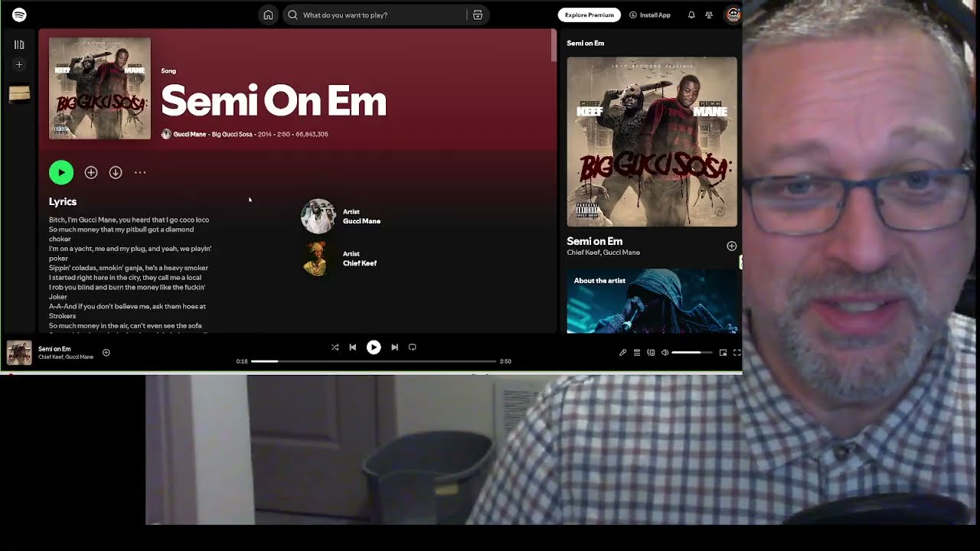The width and height of the screenshot is (980, 551).
Task: Click the Gucci Mane artist avatar
Action: (x=318, y=217)
